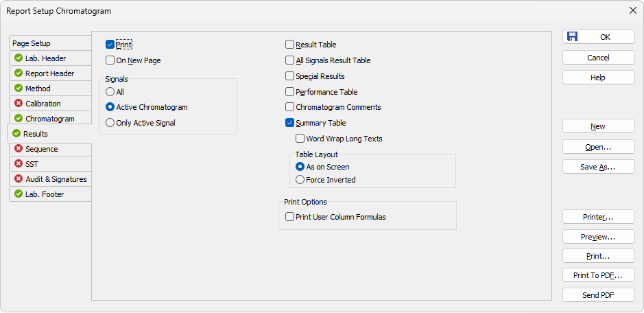644x313 pixels.
Task: Choose Force Inverted table layout
Action: click(300, 180)
